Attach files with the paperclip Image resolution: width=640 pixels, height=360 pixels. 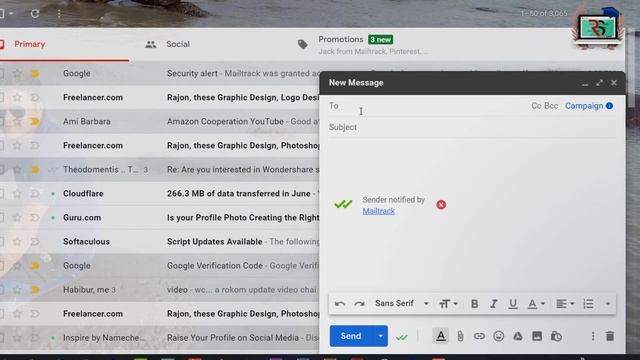460,336
